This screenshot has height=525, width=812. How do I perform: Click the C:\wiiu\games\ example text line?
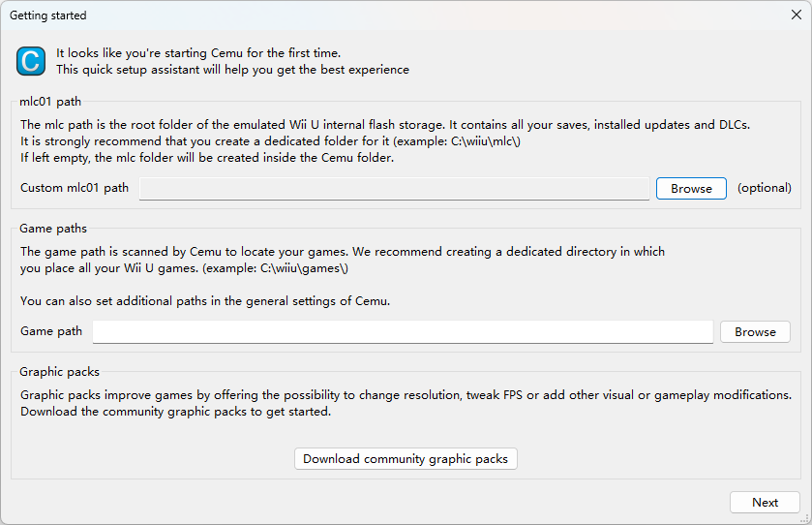184,268
